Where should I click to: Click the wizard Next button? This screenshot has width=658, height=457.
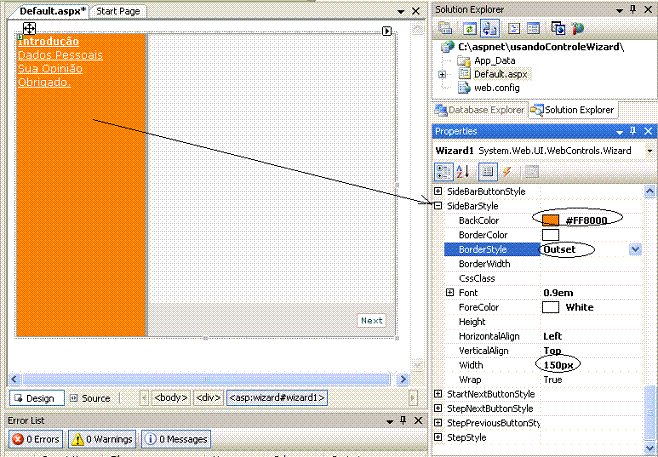(x=371, y=320)
